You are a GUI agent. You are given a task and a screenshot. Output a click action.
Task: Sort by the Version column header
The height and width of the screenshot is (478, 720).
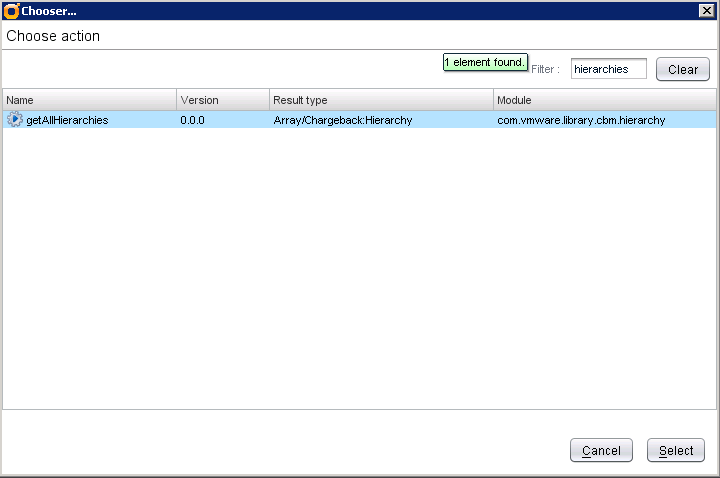(x=223, y=100)
